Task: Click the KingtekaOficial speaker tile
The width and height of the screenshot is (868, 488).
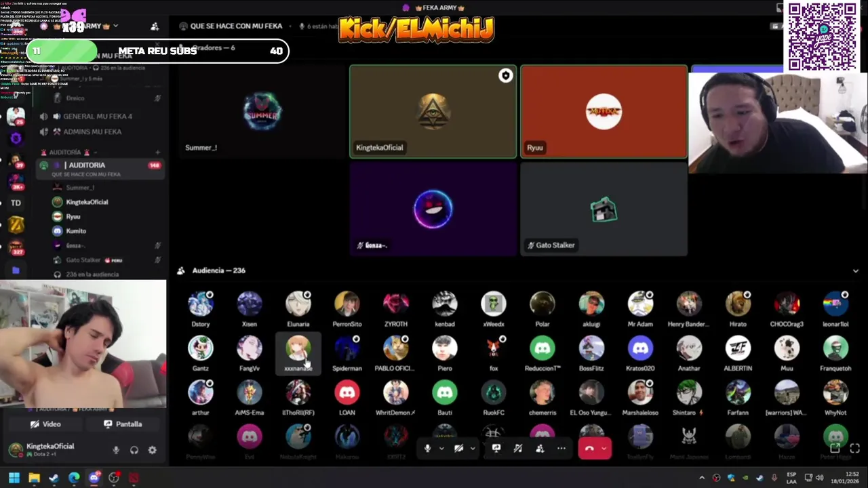Action: (433, 112)
